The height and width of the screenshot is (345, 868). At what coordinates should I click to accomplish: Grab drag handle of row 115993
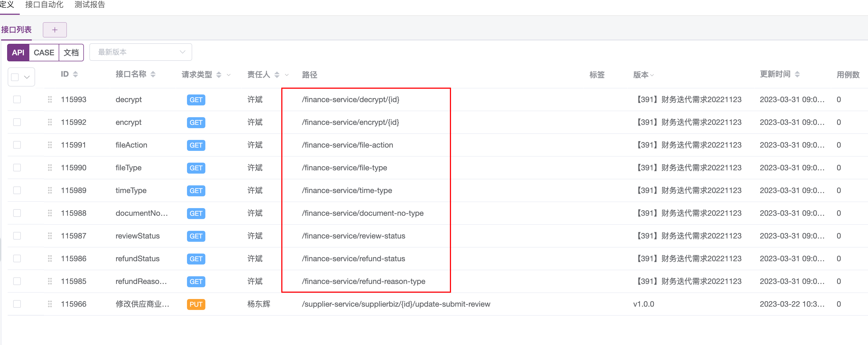(50, 100)
